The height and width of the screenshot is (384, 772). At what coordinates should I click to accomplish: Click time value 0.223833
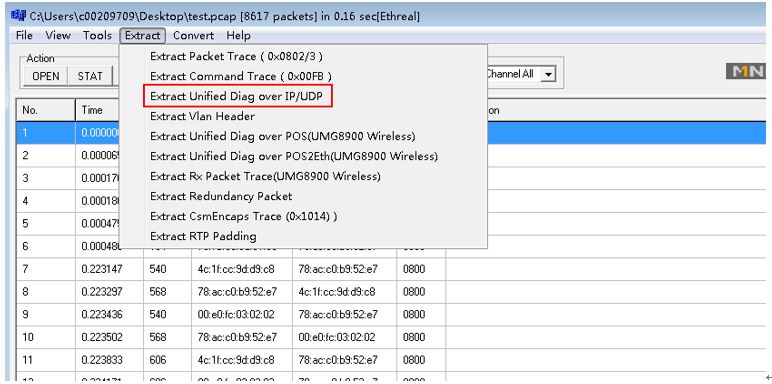point(102,360)
